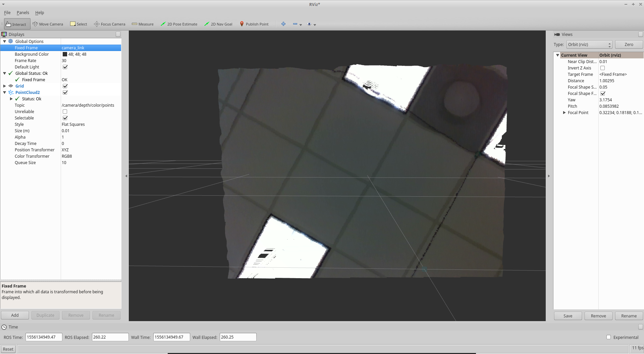Expand the Grid display node

(4, 86)
